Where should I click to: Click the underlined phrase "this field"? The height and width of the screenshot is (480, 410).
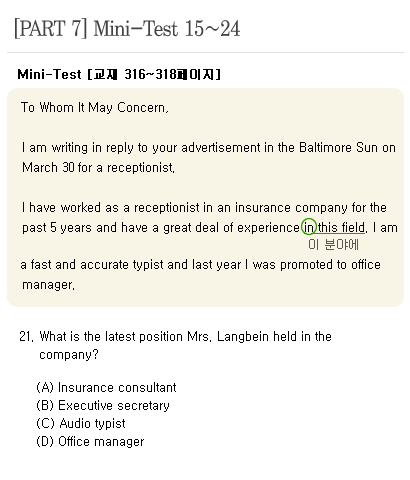coord(341,228)
